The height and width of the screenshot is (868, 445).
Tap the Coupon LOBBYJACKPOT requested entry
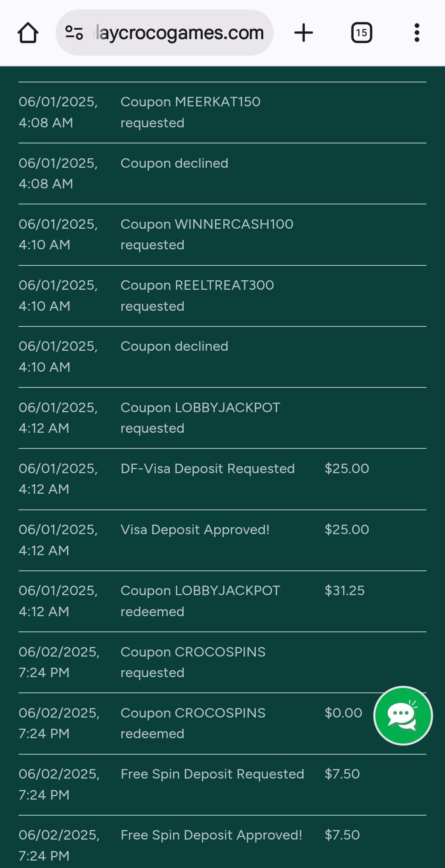200,418
